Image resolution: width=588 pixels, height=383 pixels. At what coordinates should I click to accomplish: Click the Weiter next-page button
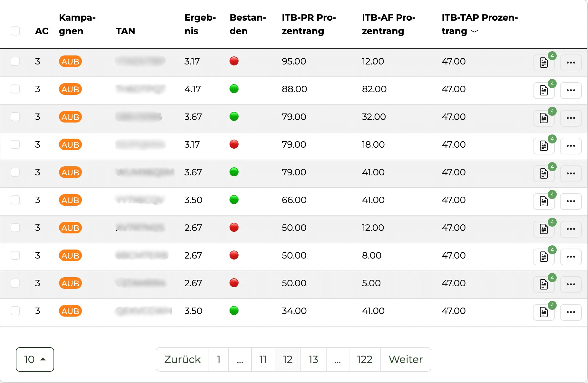406,359
